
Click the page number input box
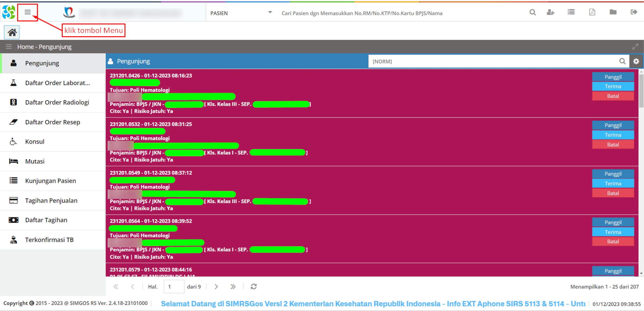pyautogui.click(x=174, y=286)
